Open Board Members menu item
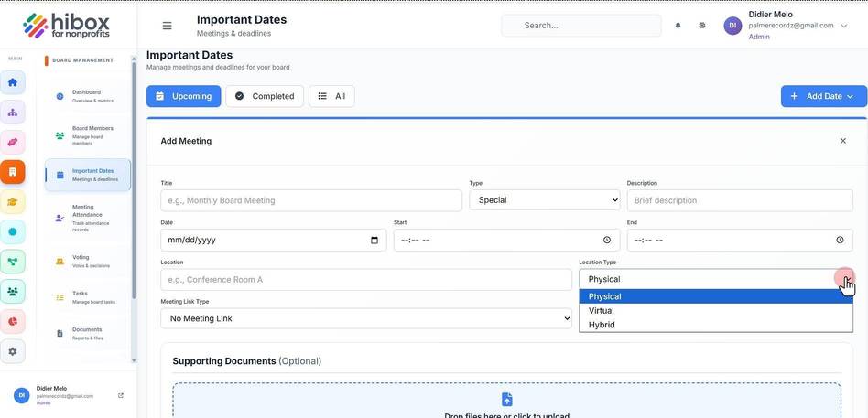Screen dimensions: 868x418 coord(87,135)
